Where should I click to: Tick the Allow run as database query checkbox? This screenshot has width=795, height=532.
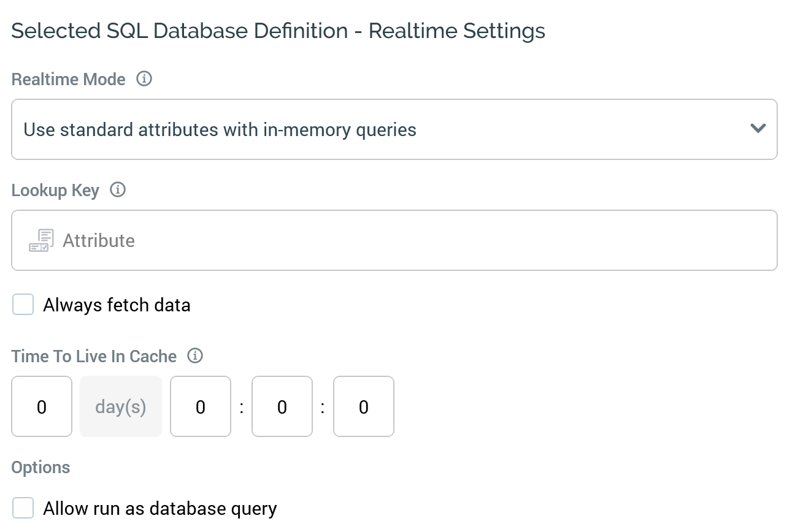[23, 508]
